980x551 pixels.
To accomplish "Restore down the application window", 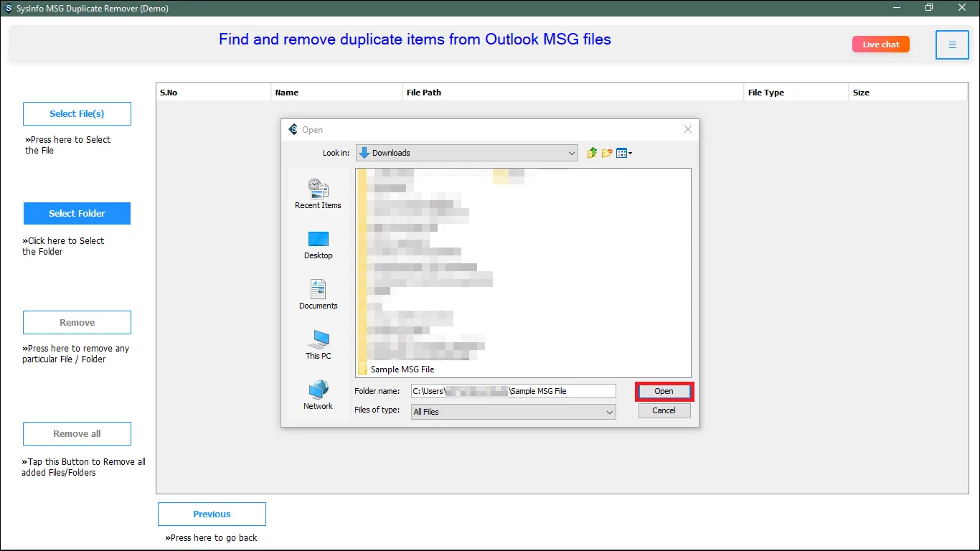I will (929, 8).
